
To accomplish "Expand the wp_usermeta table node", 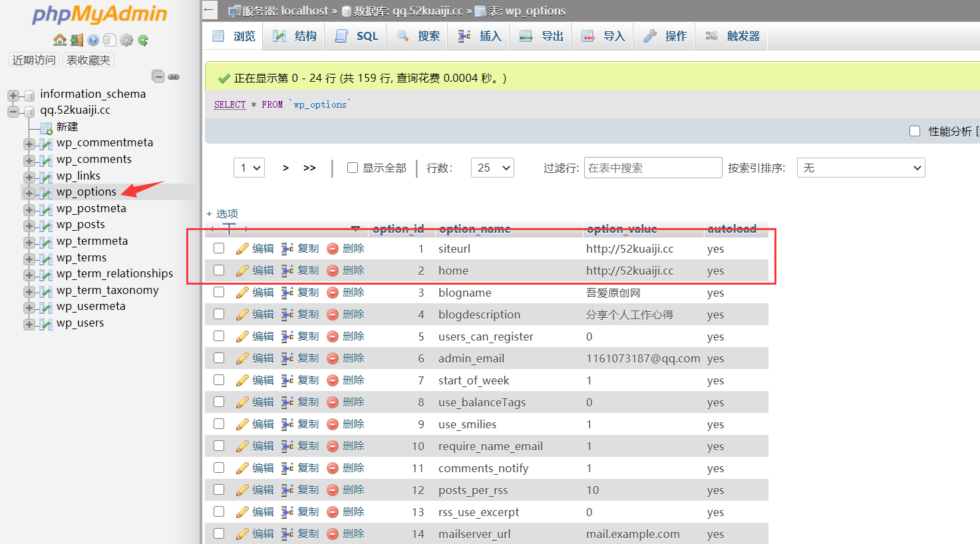I will (29, 307).
